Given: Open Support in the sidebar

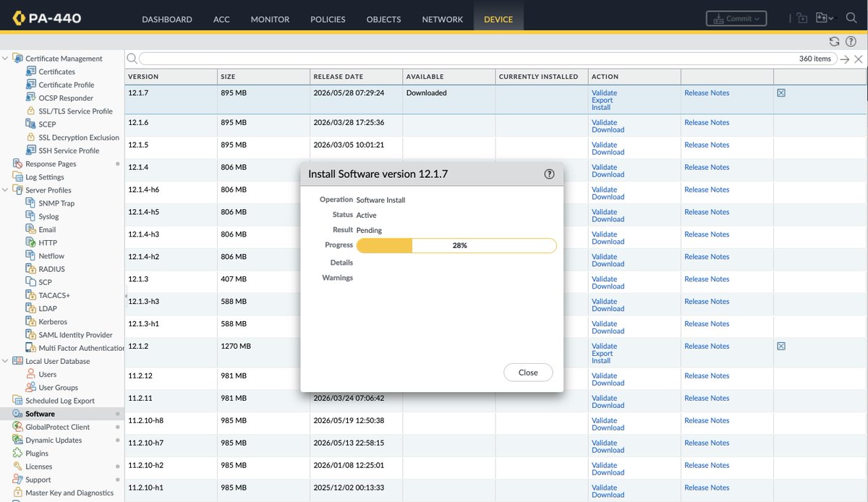Looking at the screenshot, I should 38,480.
